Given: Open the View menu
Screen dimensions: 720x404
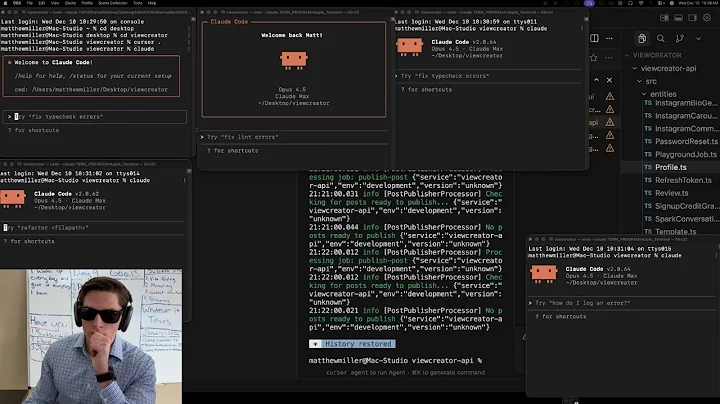Looking at the screenshot, I should (x=55, y=3).
